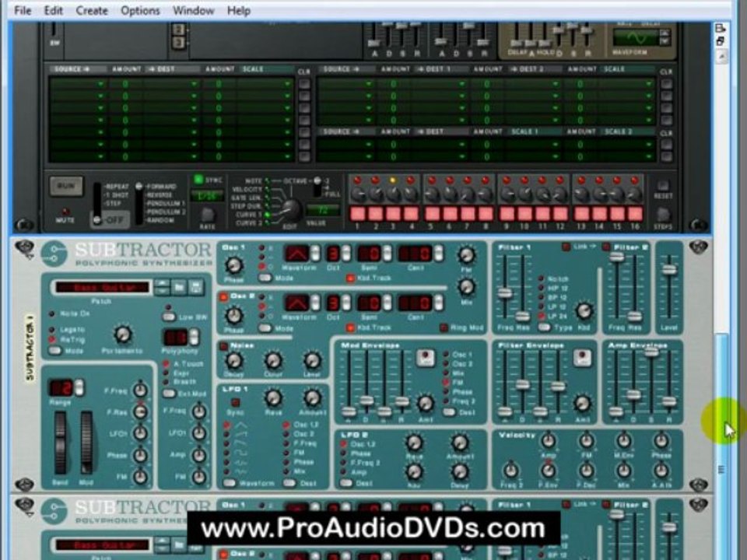Select LFO 1 destination F.Freq
Viewport: 747px width, 560px height.
pos(286,443)
